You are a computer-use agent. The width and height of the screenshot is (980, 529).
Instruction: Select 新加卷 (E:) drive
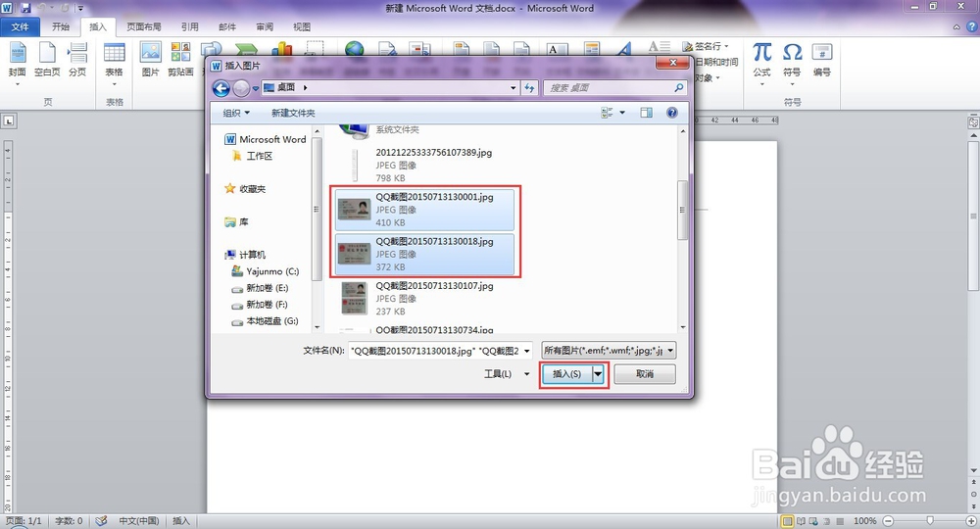tap(260, 288)
